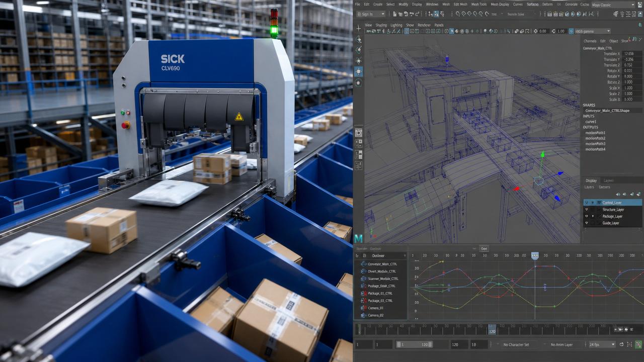
Task: Switch to the Display tab in layer editor
Action: click(x=591, y=180)
